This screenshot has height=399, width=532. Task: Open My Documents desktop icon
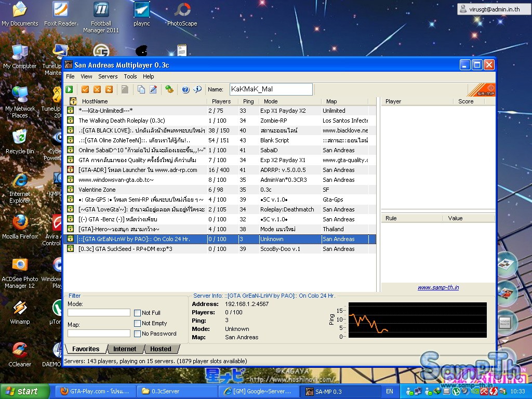point(20,14)
